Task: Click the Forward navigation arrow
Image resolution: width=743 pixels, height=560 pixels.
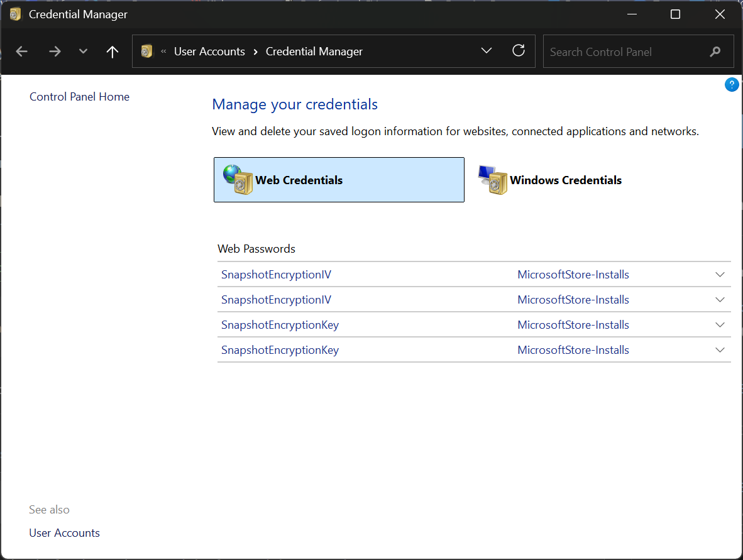Action: [x=55, y=52]
